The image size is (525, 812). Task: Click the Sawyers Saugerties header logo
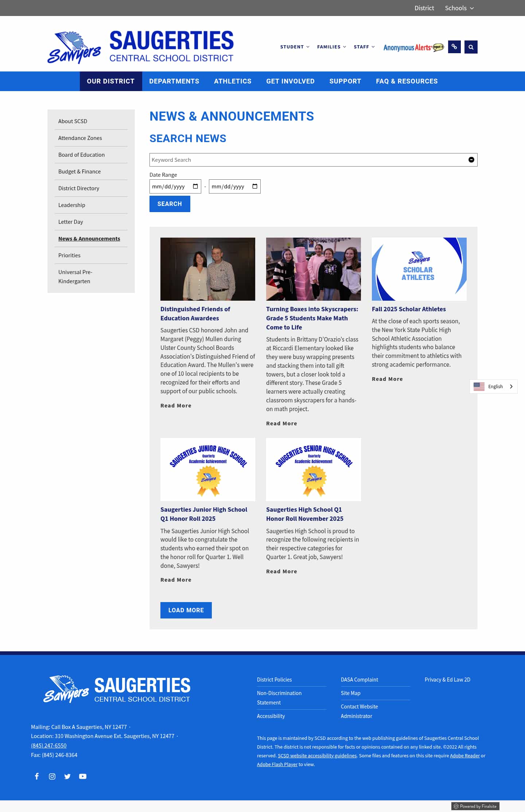[x=140, y=47]
